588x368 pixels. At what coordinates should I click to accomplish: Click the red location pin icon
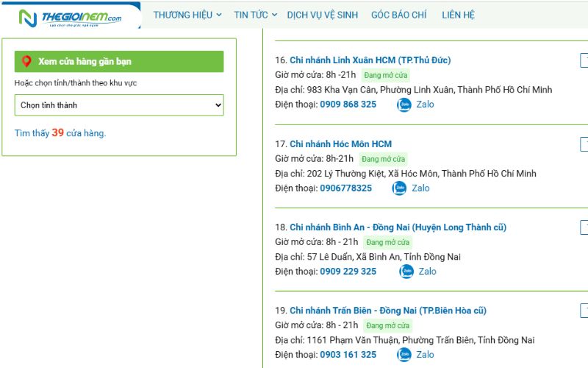[26, 61]
